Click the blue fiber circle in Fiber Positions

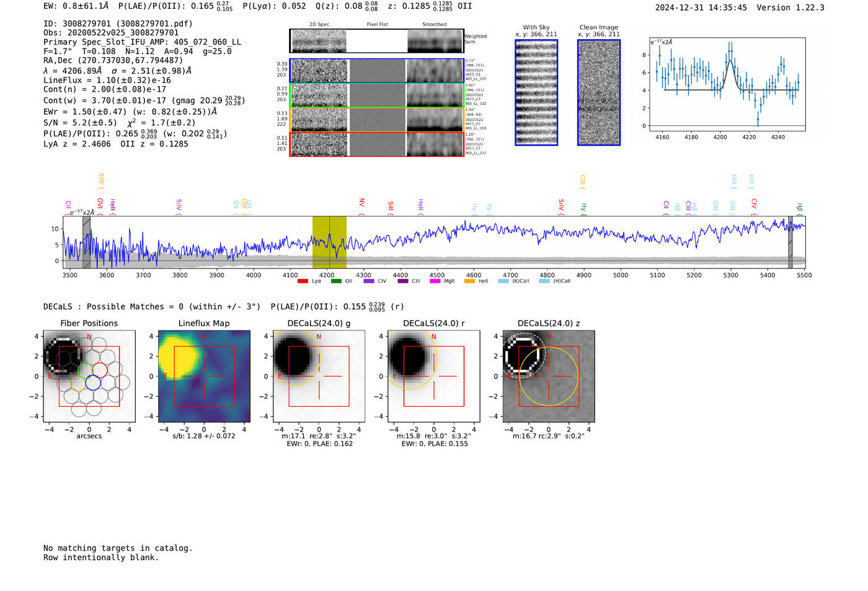tap(93, 383)
